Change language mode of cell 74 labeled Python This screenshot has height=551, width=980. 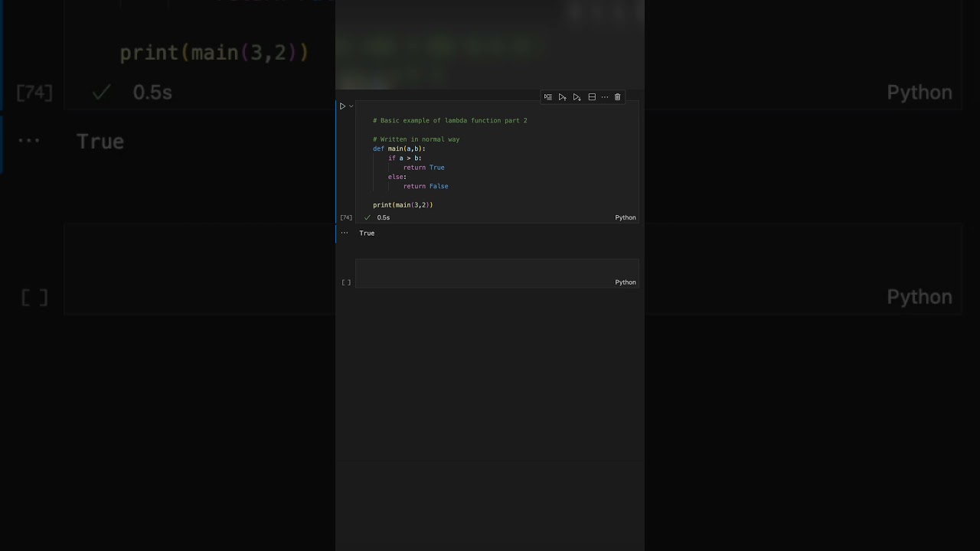(626, 217)
